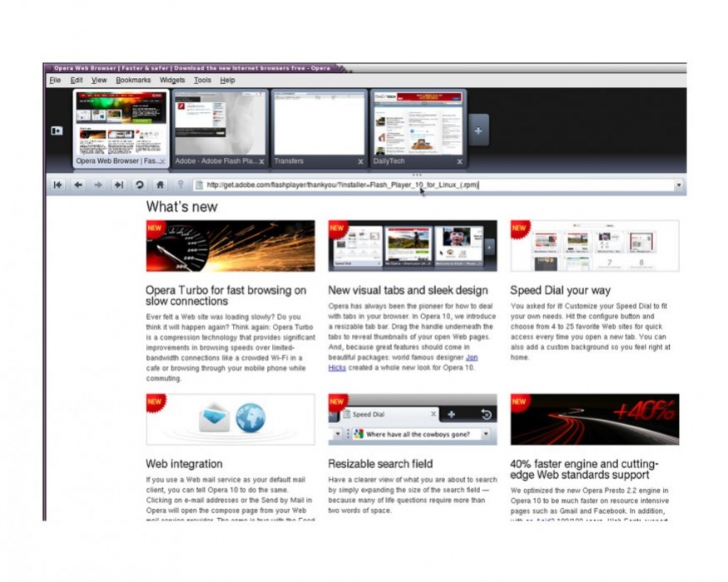Close the DailyTech tab
Viewport: 728px width, 582px height.
[x=459, y=161]
